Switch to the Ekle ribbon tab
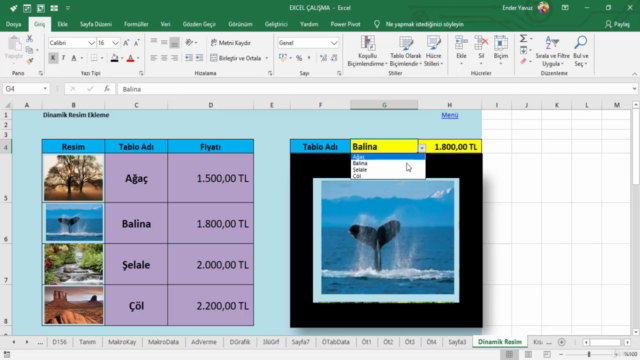Viewport: 640px width, 360px height. [62, 24]
